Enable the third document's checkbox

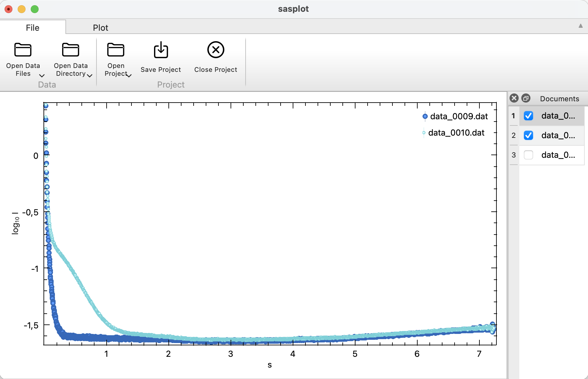click(528, 155)
